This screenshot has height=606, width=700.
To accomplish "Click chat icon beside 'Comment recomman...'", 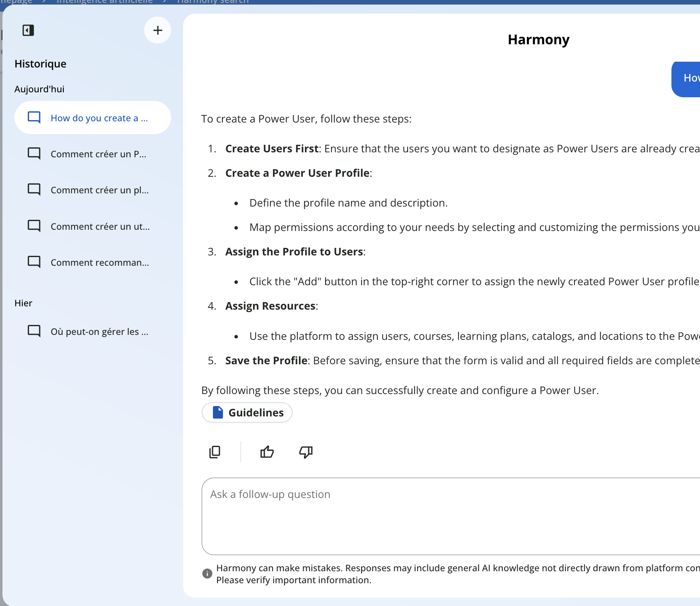I will [x=34, y=262].
